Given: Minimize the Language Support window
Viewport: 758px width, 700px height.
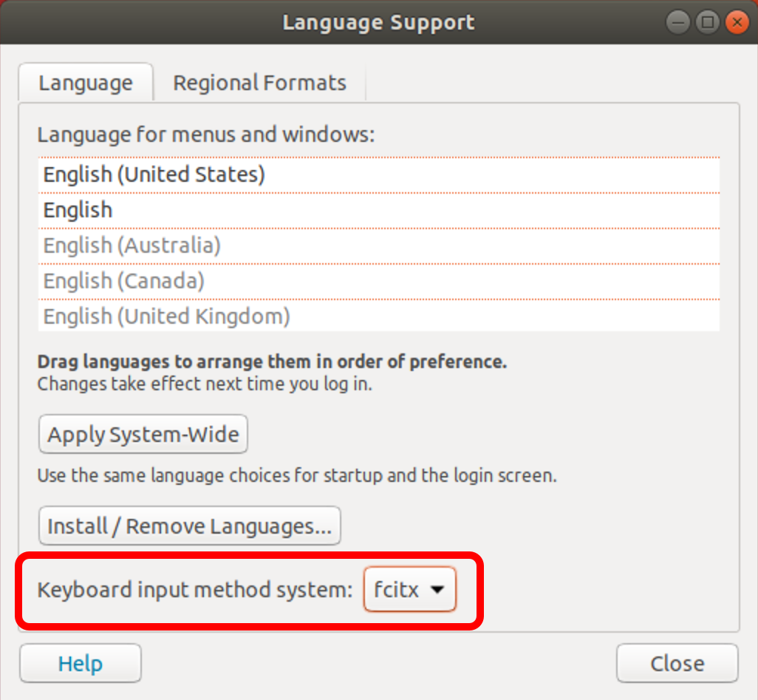Looking at the screenshot, I should (677, 22).
